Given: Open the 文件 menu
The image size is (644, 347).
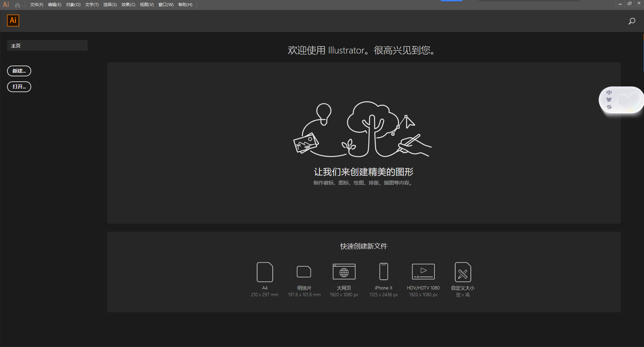Looking at the screenshot, I should [36, 5].
